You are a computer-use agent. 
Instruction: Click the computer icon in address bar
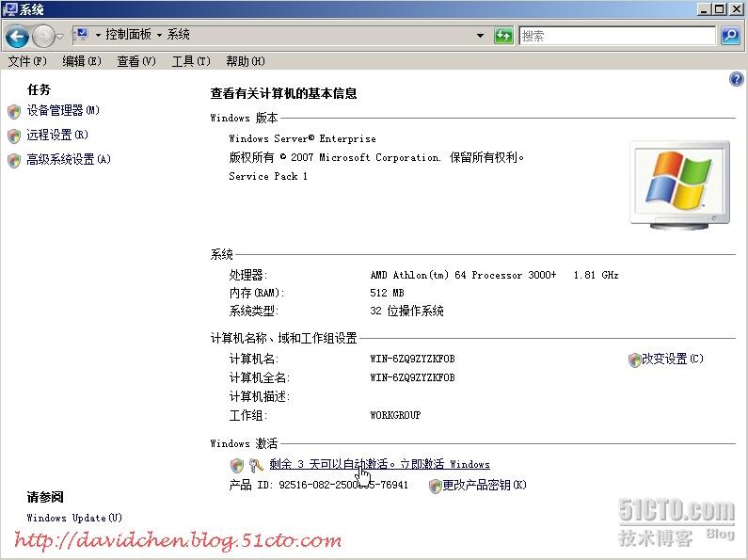[82, 34]
